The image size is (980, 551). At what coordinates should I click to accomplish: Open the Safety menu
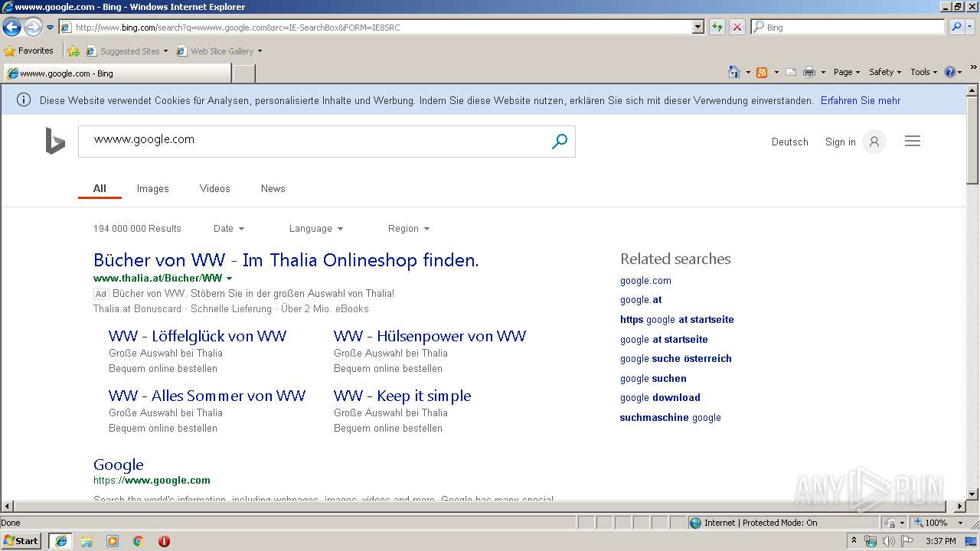tap(885, 72)
